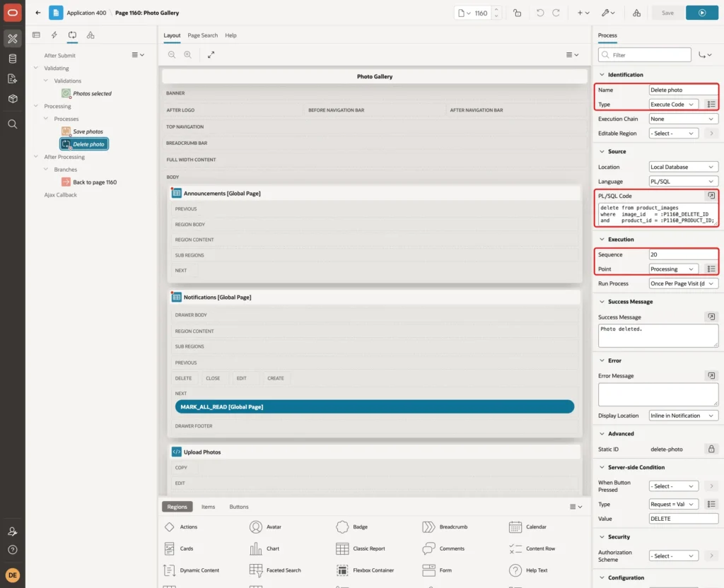Zoom out the layout view
Screen dimensions: 724x588
click(172, 54)
